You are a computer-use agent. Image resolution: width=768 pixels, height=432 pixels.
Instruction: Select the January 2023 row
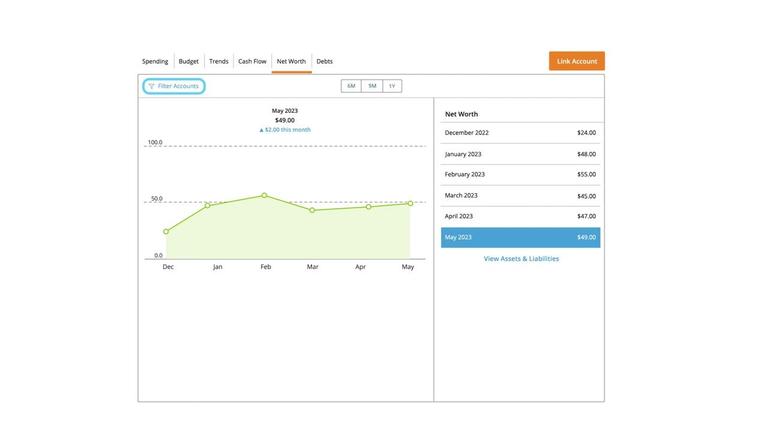click(520, 154)
